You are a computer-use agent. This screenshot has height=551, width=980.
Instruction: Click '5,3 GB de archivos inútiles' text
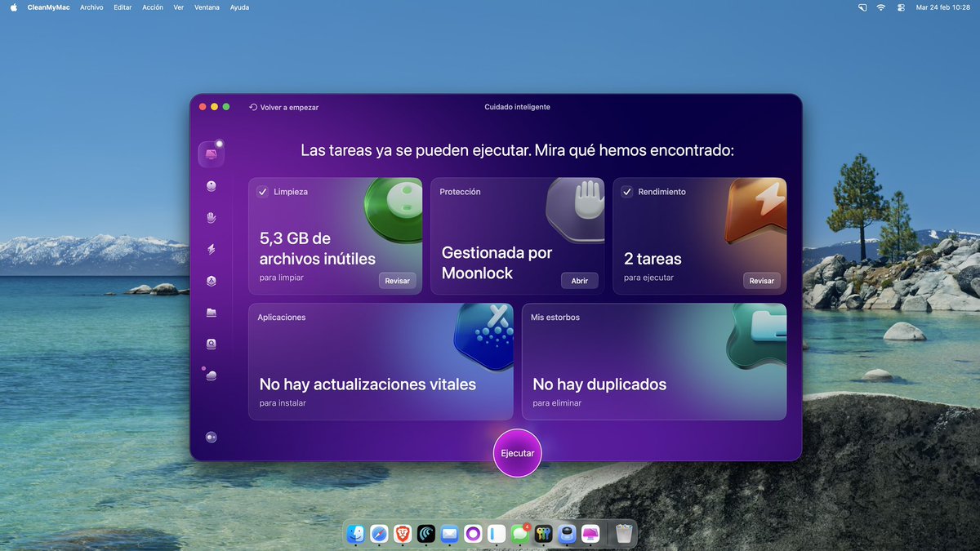click(318, 249)
